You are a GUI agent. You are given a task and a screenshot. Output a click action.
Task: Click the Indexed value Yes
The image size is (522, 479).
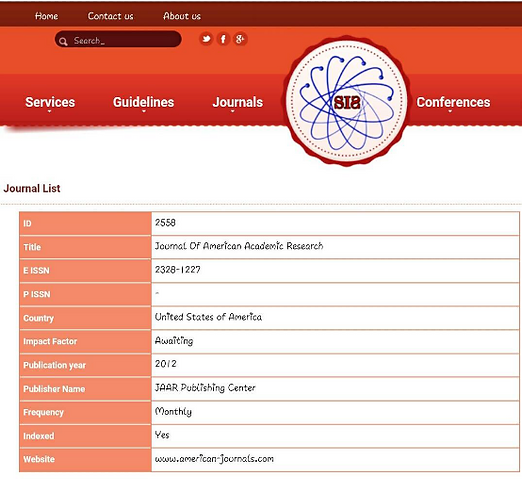pos(162,435)
